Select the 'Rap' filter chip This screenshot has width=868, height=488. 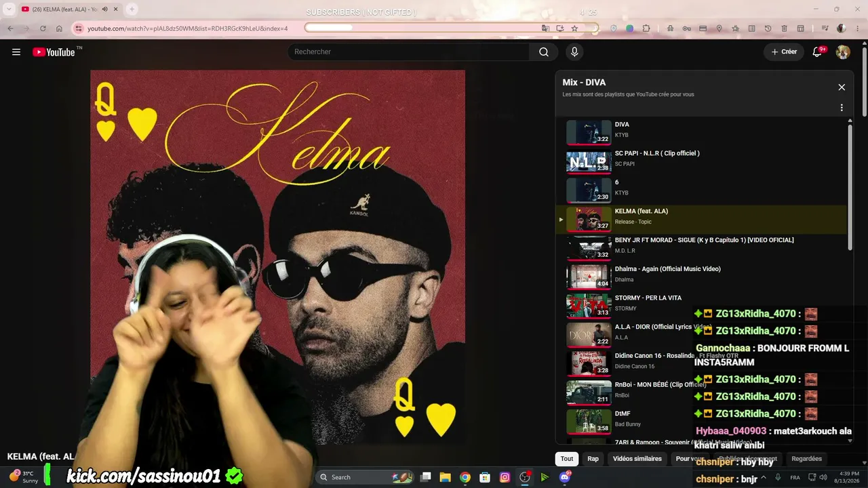tap(593, 459)
